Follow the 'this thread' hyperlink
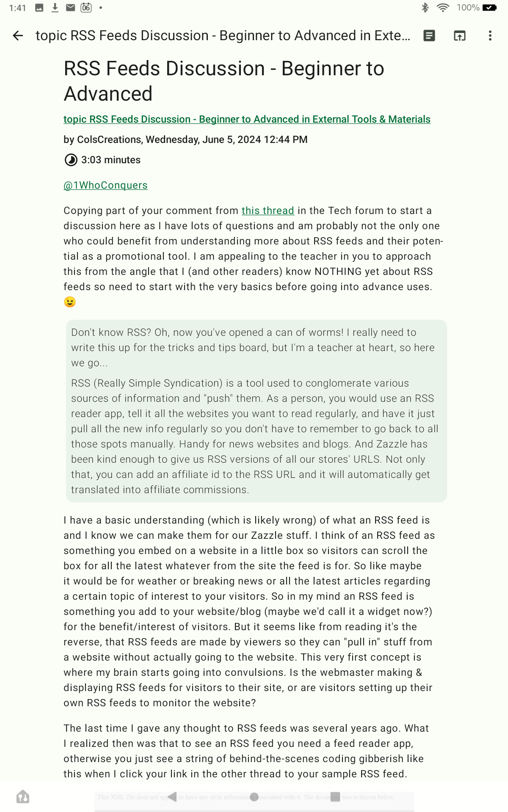Image resolution: width=508 pixels, height=812 pixels. point(268,211)
